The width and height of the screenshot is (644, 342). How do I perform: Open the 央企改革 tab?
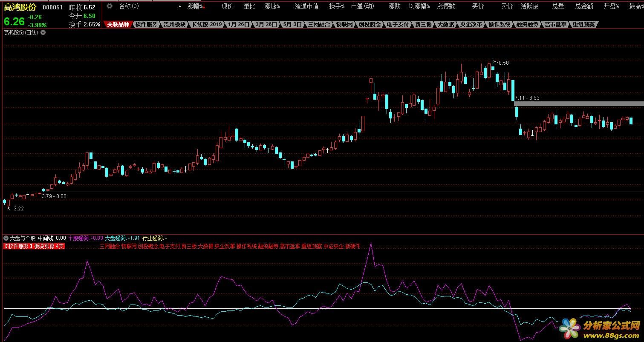(x=471, y=24)
